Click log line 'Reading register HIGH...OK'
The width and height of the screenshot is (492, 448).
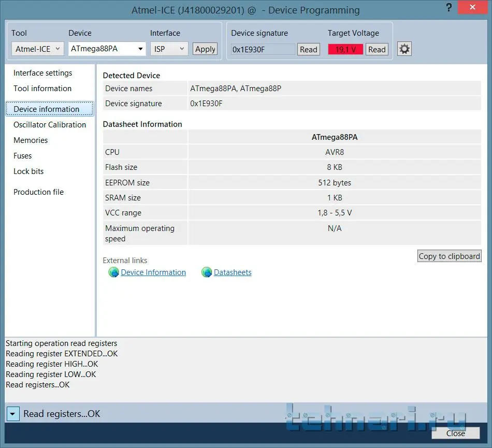52,364
